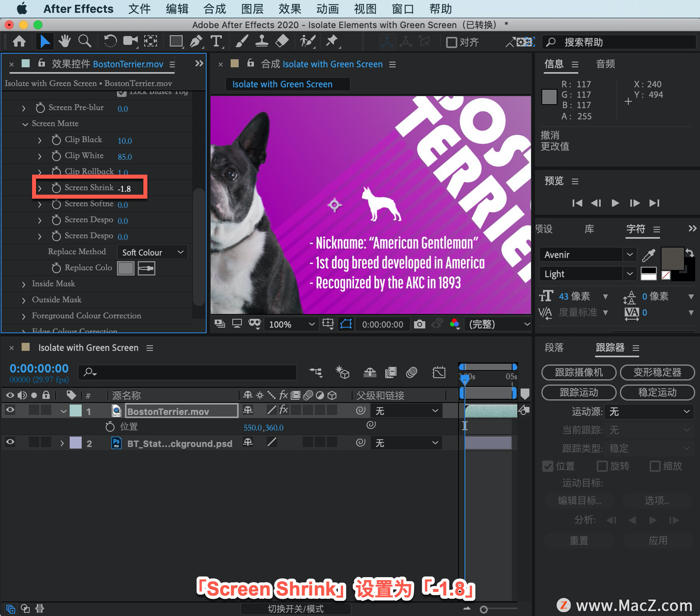Switch to the 段落 tab
This screenshot has height=616, width=700.
pos(554,348)
